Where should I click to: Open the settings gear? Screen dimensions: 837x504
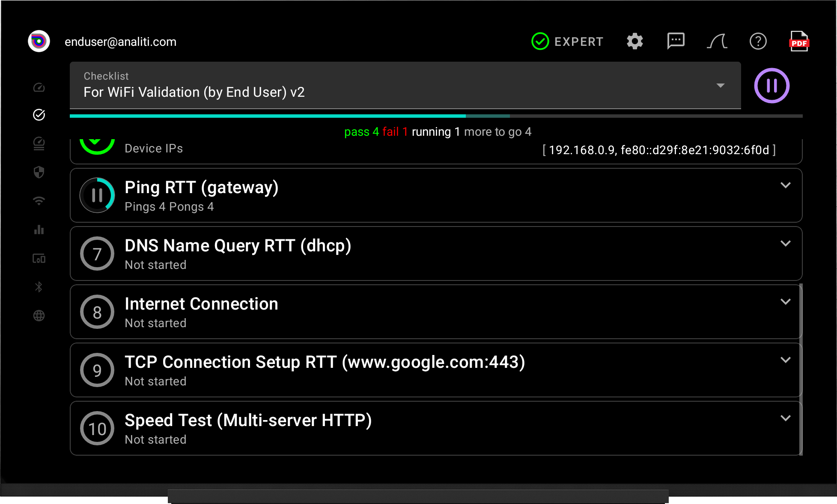635,42
